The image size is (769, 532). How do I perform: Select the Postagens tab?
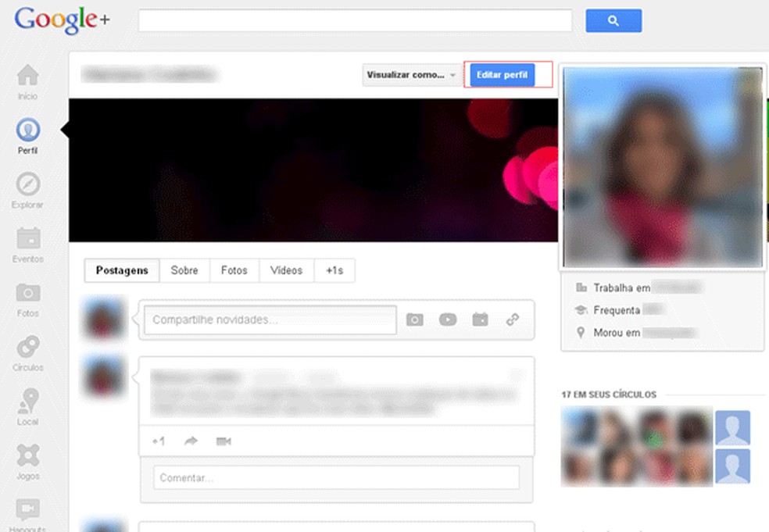click(122, 270)
